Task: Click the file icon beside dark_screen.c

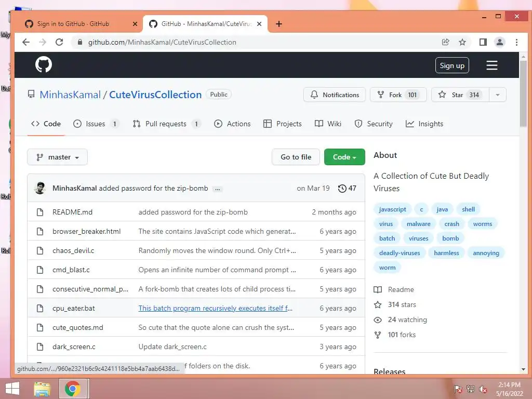Action: coord(40,347)
